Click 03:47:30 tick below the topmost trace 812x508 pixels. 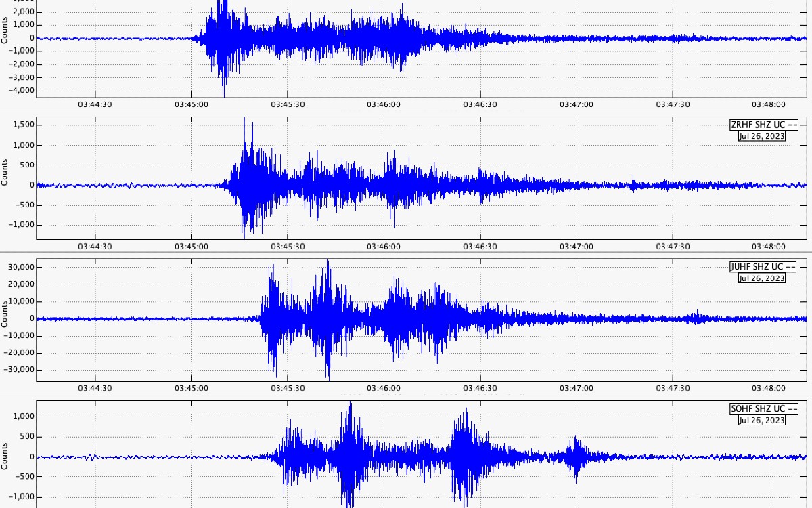pos(673,104)
